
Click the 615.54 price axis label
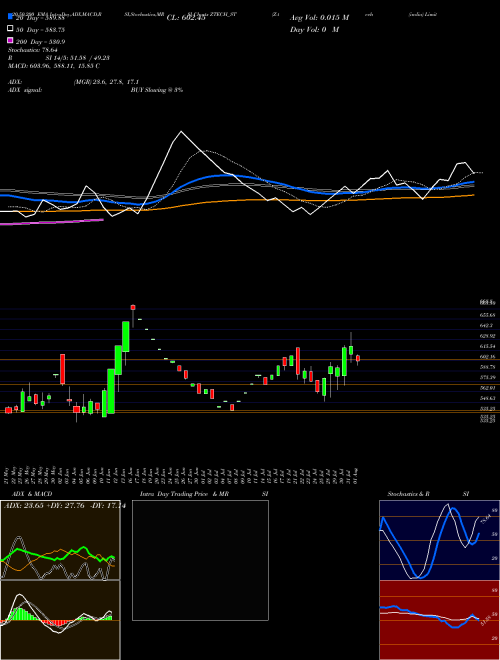(x=487, y=346)
